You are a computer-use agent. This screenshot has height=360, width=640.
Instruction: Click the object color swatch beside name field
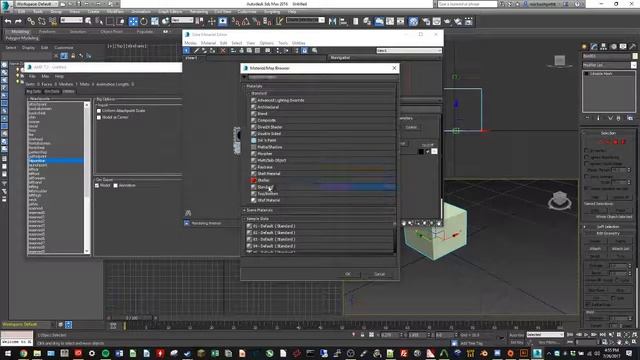635,56
